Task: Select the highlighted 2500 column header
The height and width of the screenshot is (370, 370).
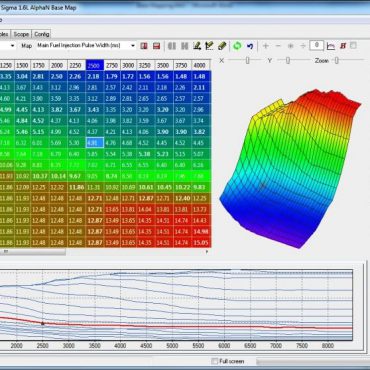Action: tap(95, 65)
